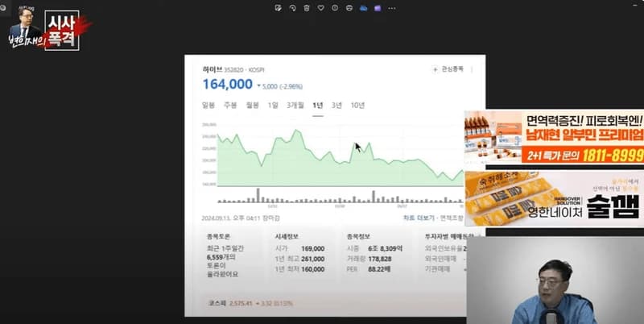Mark the image as favorite with the heart icon
Image resolution: width=644 pixels, height=324 pixels.
coord(320,8)
